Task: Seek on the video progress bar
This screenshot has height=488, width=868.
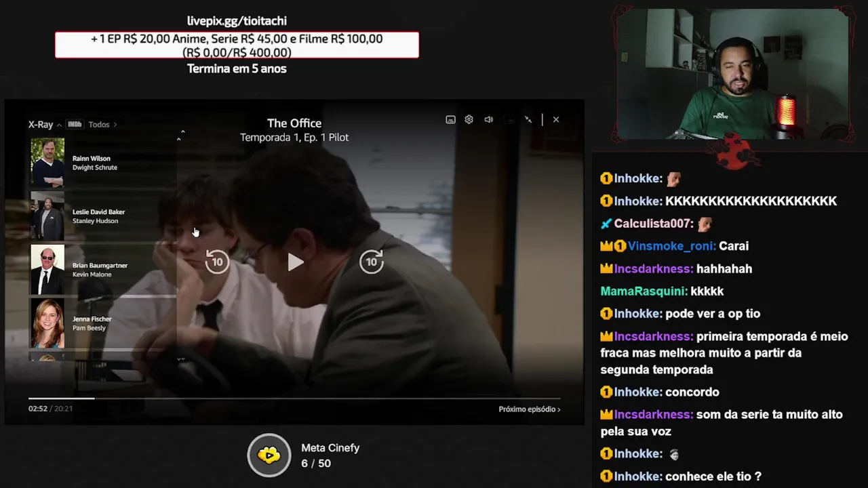Action: [x=294, y=399]
